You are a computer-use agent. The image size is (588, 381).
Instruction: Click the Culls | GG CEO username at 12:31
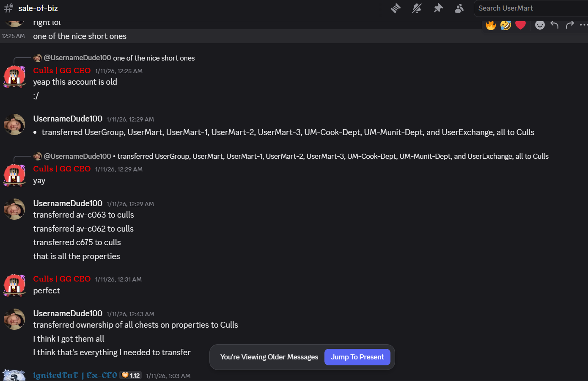click(62, 279)
